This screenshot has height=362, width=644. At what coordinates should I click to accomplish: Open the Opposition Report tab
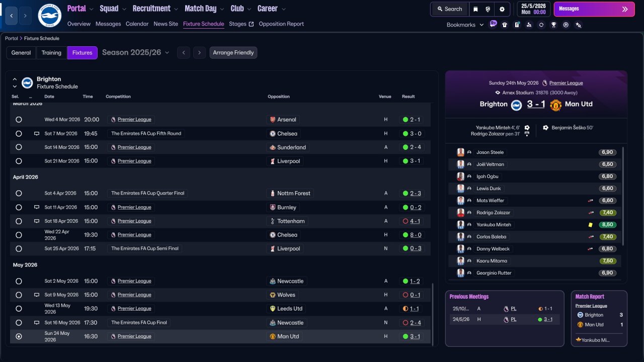point(281,24)
